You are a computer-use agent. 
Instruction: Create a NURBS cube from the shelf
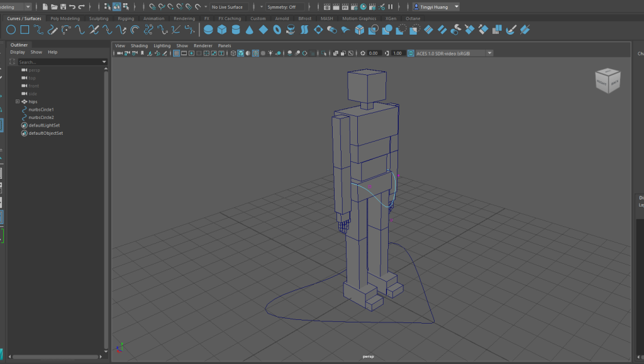[222, 30]
